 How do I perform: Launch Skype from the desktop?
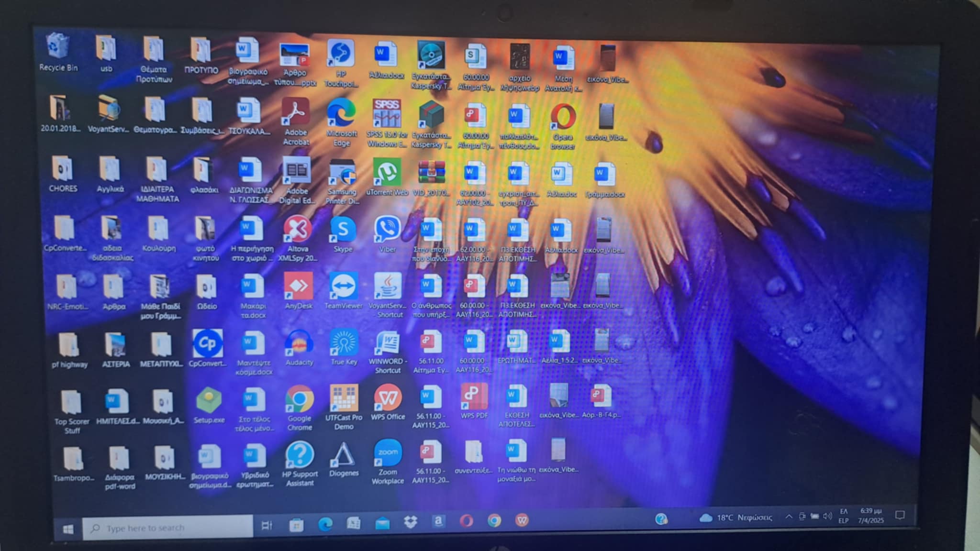click(x=343, y=234)
